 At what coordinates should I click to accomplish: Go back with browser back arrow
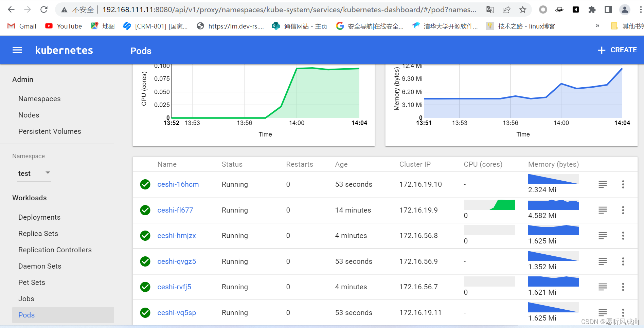(x=11, y=10)
